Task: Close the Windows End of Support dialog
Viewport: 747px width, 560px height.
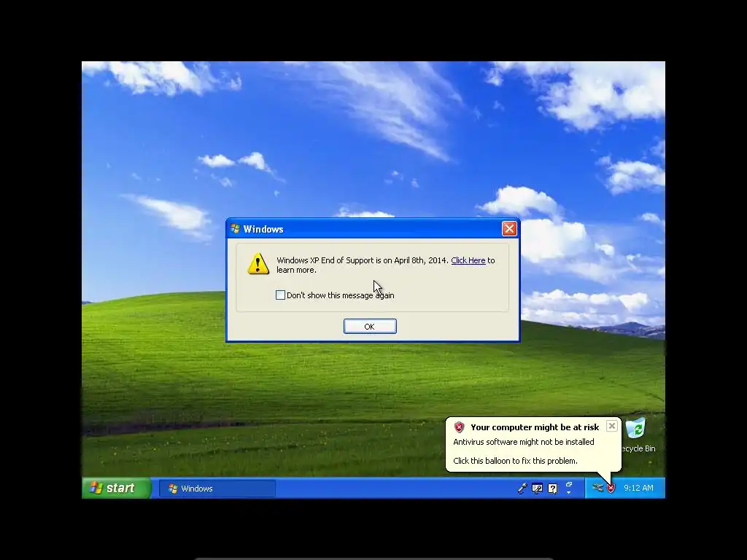Action: (509, 228)
